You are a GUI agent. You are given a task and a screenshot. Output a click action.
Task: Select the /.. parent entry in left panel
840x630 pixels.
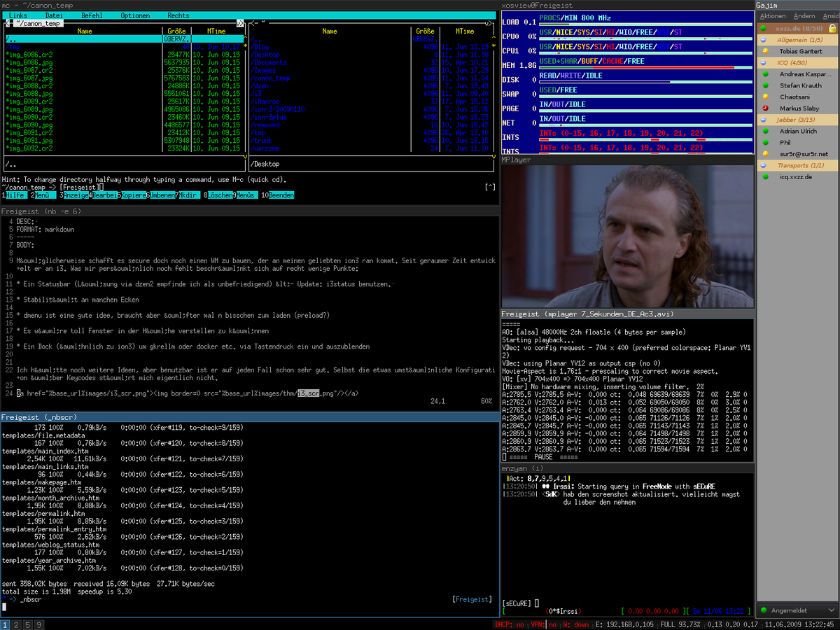pyautogui.click(x=123, y=39)
